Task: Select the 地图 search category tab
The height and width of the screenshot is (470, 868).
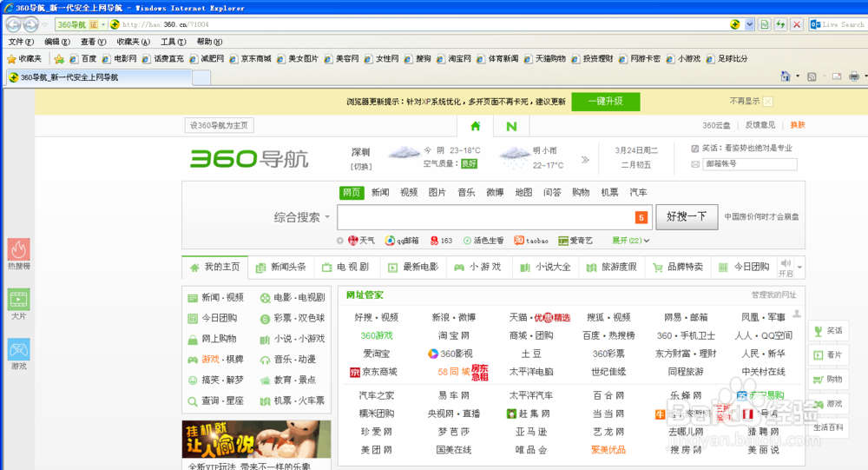Action: (523, 192)
